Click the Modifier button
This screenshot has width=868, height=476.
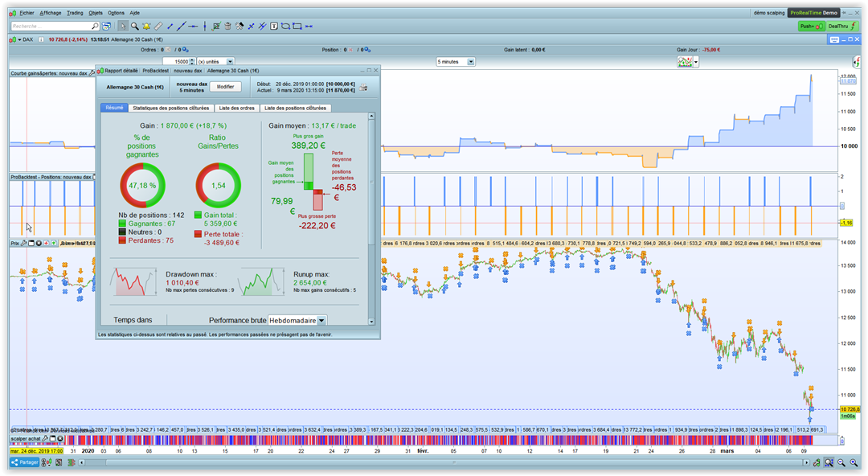click(225, 87)
